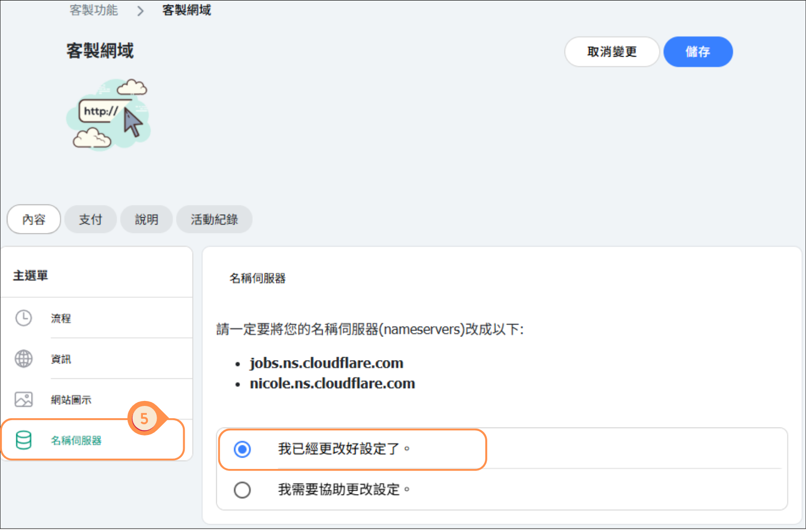806x532 pixels.
Task: Click the picture icon beside 網站圖示
Action: pyautogui.click(x=24, y=399)
